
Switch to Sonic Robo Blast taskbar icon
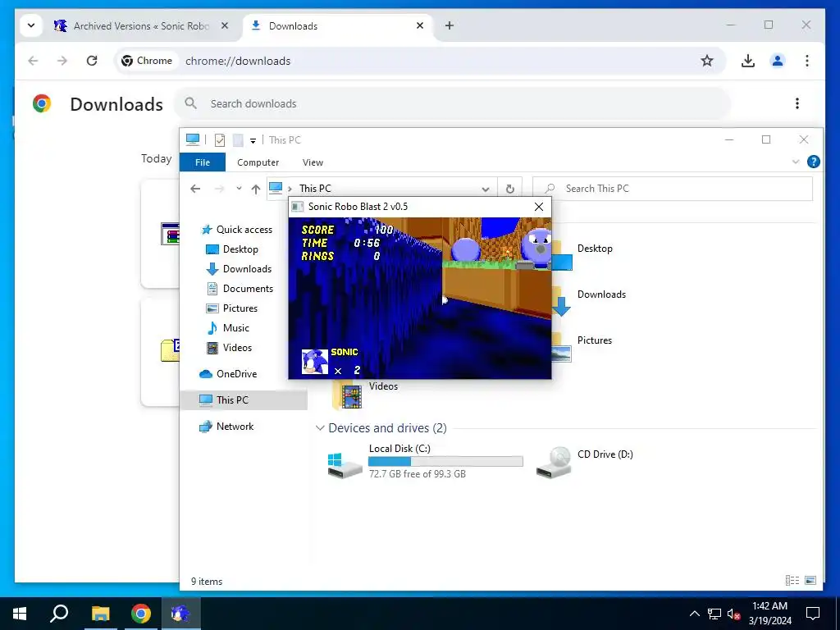click(180, 614)
